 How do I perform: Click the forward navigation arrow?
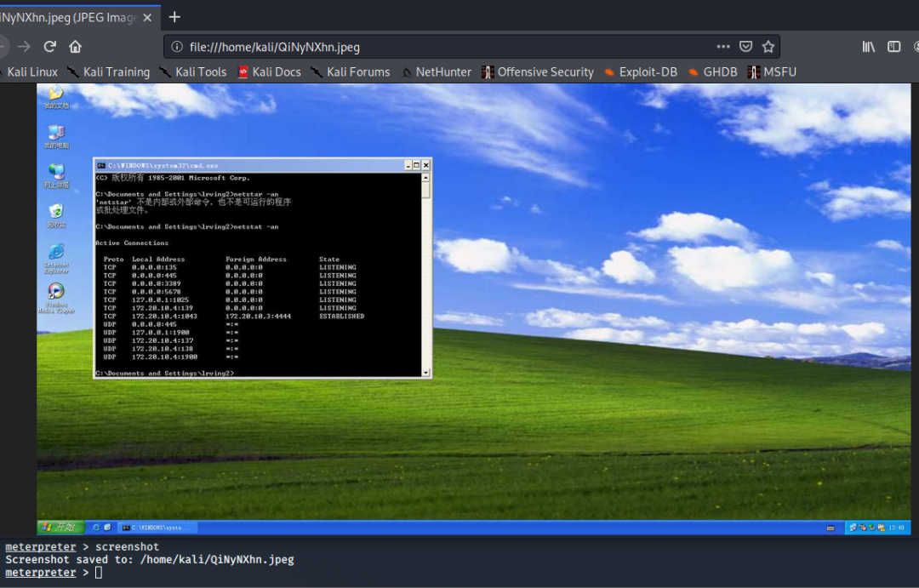pos(24,46)
